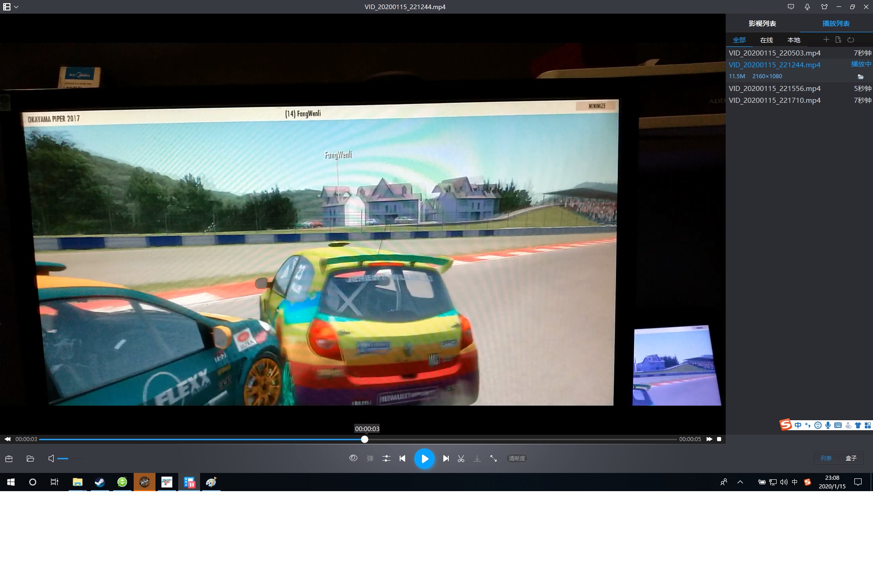Open File Explorer from the taskbar
Viewport: 873px width, 588px height.
coord(78,482)
